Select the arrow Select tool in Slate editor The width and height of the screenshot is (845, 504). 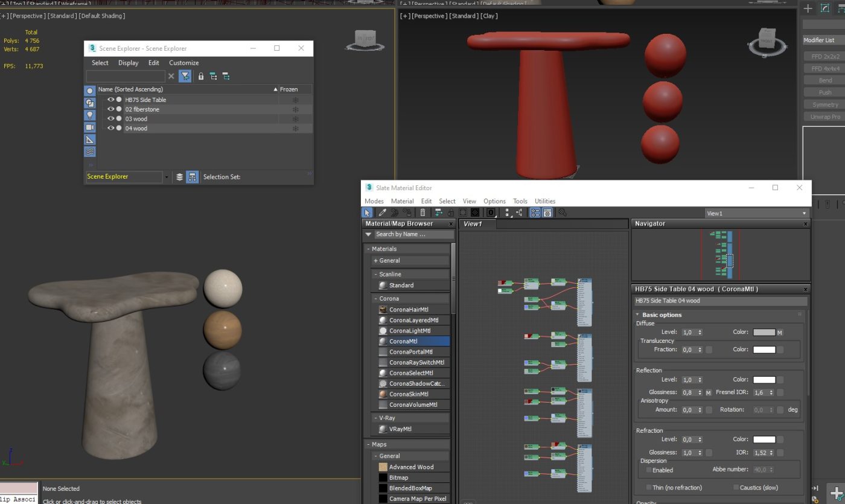(367, 212)
